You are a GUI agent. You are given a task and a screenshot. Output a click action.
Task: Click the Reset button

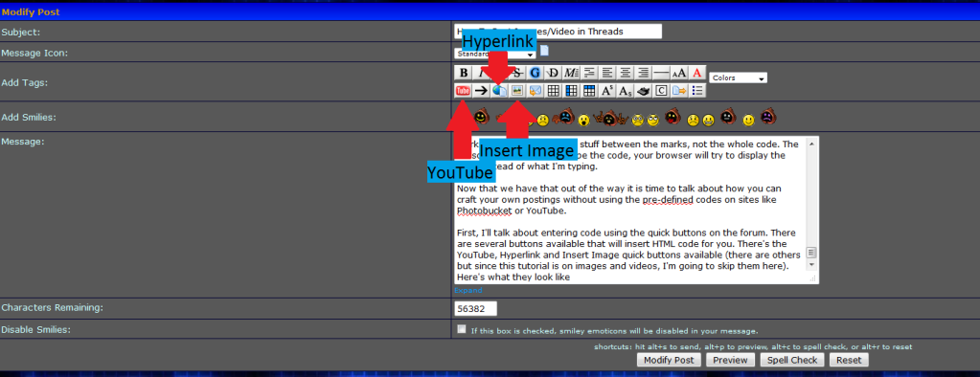coord(849,360)
